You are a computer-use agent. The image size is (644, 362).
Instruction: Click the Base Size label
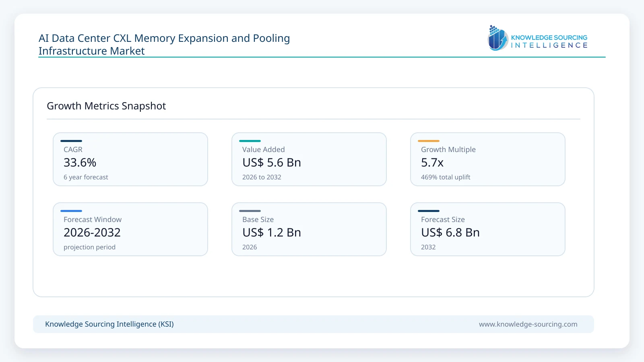pyautogui.click(x=258, y=220)
